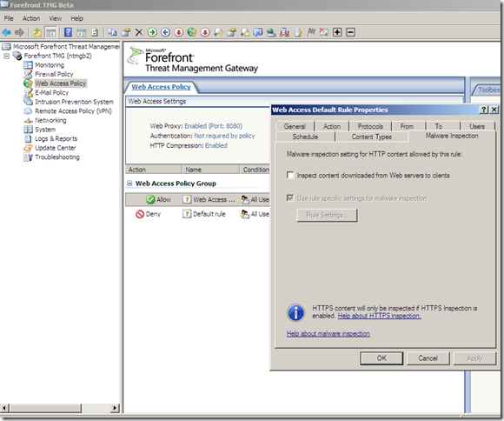Click the black X delete toolbar icon
The height and width of the screenshot is (421, 504).
[139, 32]
